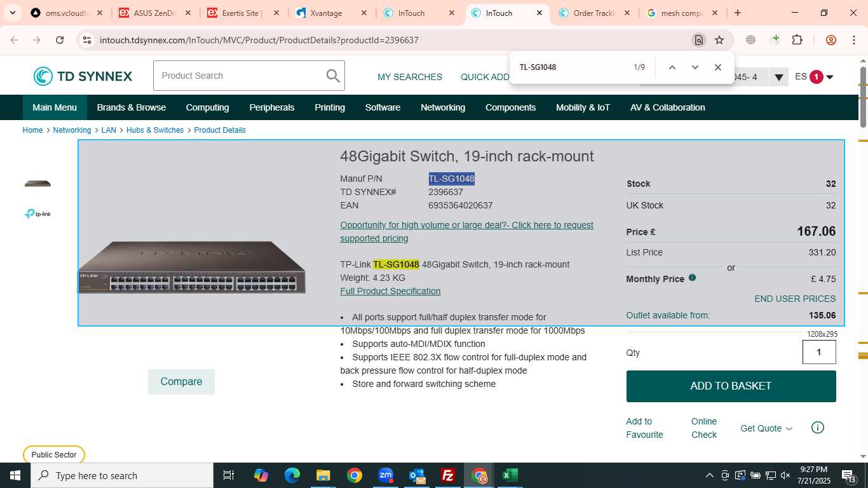Bookmark this page with the star icon
This screenshot has width=868, height=488.
[719, 40]
